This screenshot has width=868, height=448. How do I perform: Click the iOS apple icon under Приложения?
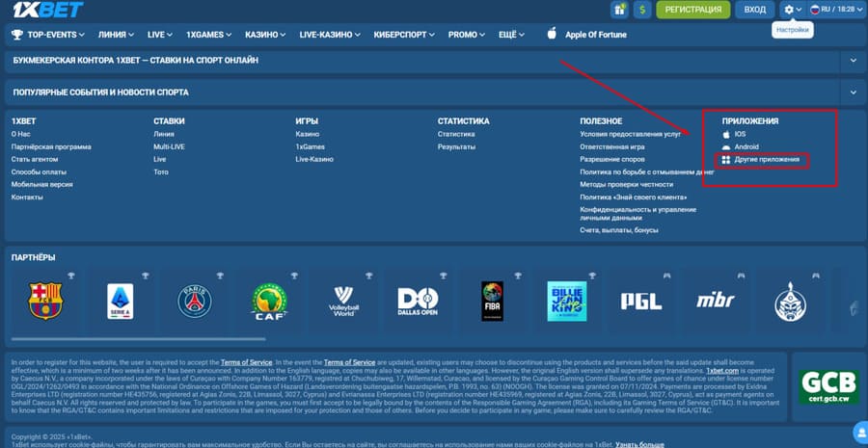[x=726, y=135]
